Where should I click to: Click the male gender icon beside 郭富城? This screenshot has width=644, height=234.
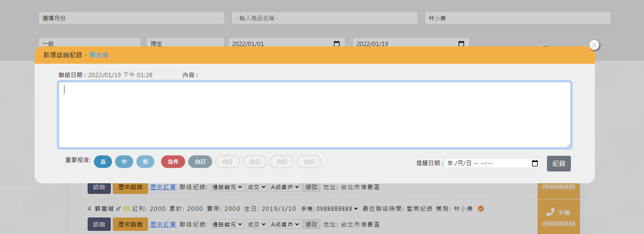[x=118, y=209]
